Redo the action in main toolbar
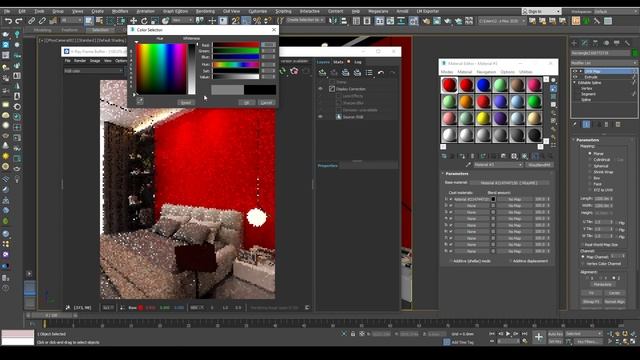The width and height of the screenshot is (640, 360). click(19, 20)
